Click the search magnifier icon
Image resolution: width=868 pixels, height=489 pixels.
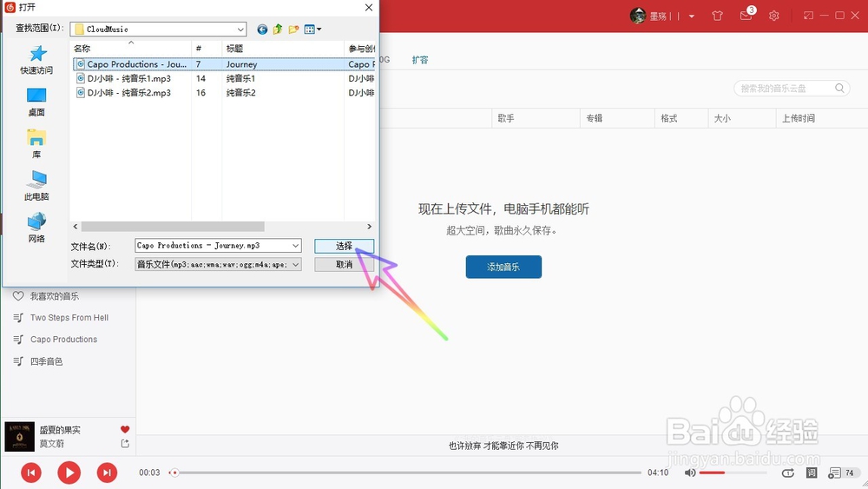839,88
